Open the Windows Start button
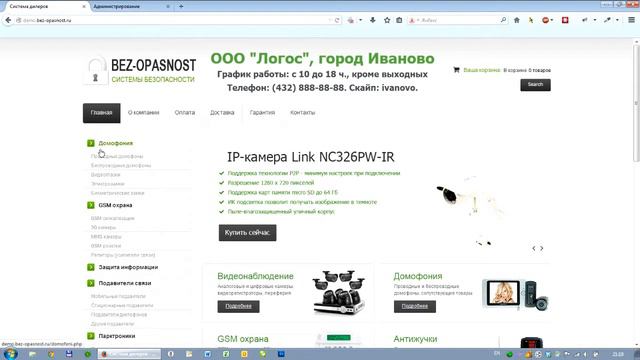Image resolution: width=640 pixels, height=360 pixels. 10,354
